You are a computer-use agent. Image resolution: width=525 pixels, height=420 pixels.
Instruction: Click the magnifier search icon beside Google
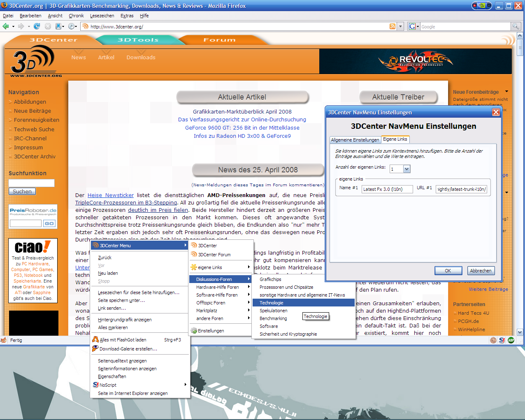(515, 26)
